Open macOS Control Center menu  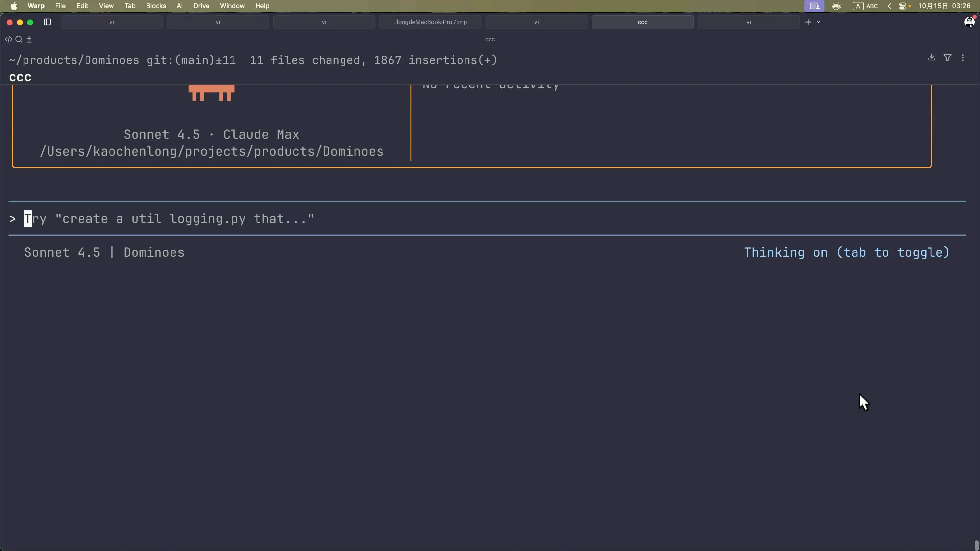pos(902,6)
